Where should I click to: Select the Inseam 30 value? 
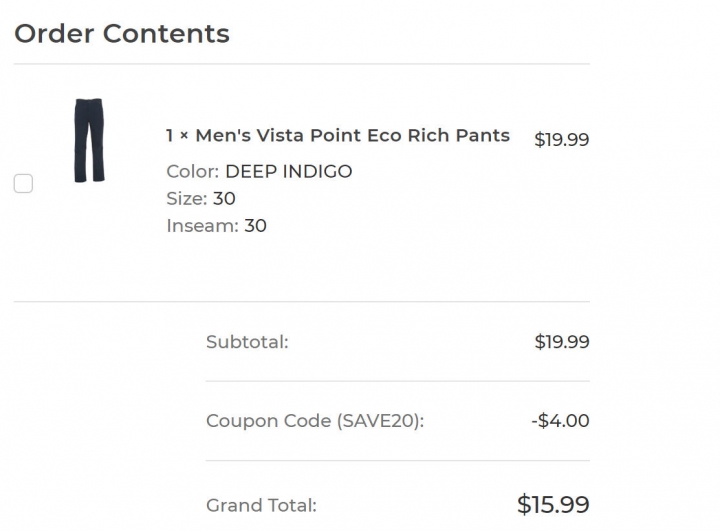(x=255, y=226)
